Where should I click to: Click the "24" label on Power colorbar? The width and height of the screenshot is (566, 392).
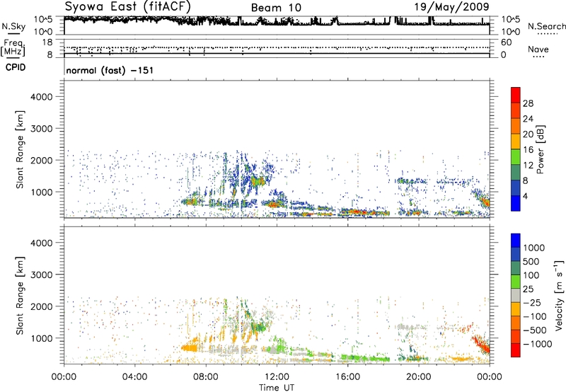528,119
